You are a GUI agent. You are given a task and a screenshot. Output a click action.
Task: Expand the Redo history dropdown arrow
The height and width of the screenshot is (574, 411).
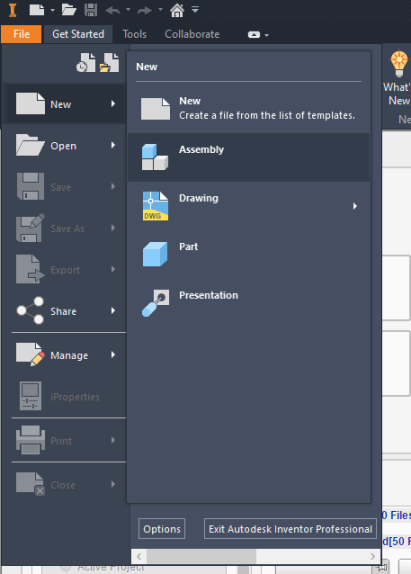(160, 9)
